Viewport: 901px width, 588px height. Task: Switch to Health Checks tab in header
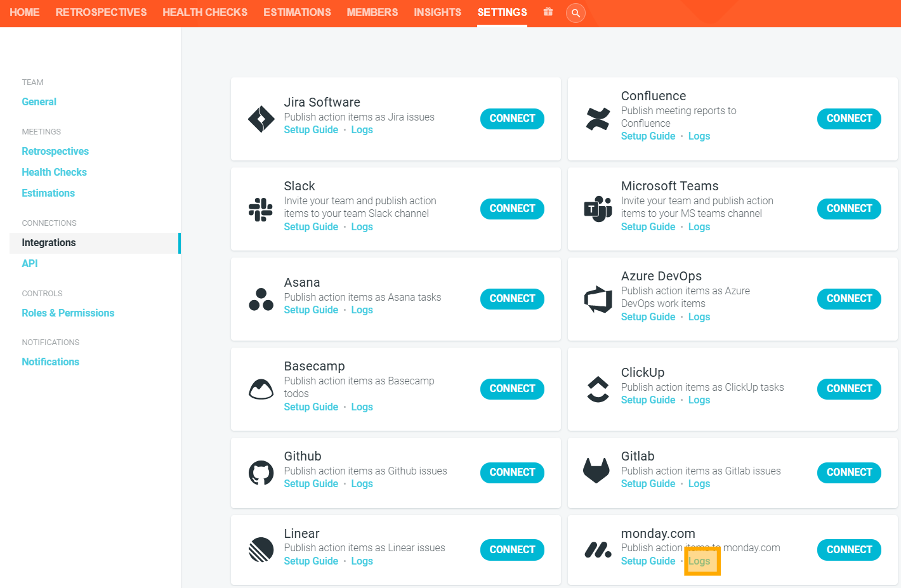coord(205,12)
